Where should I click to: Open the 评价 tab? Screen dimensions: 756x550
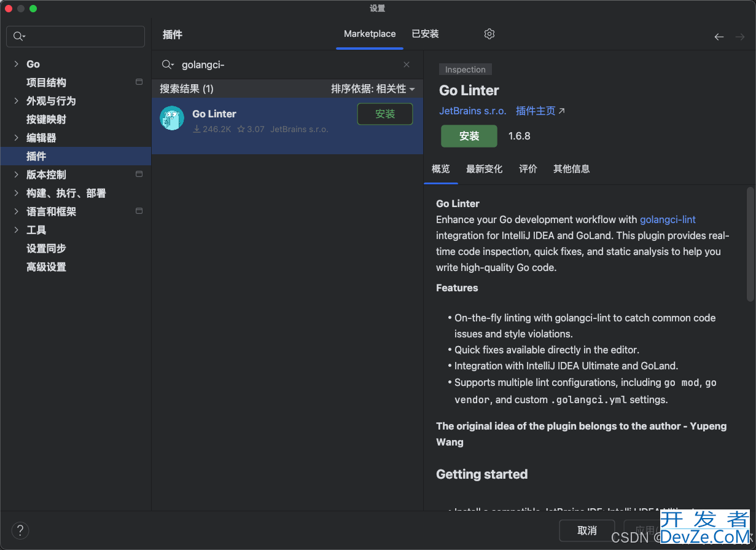[528, 169]
